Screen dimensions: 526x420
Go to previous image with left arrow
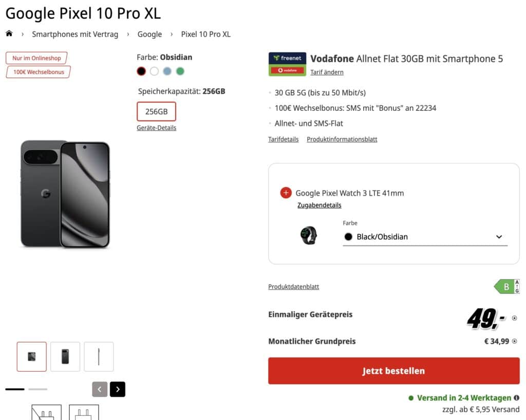click(x=100, y=389)
